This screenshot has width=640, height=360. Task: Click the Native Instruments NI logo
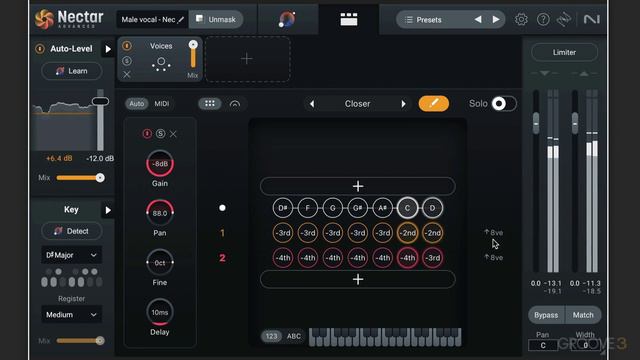click(591, 19)
